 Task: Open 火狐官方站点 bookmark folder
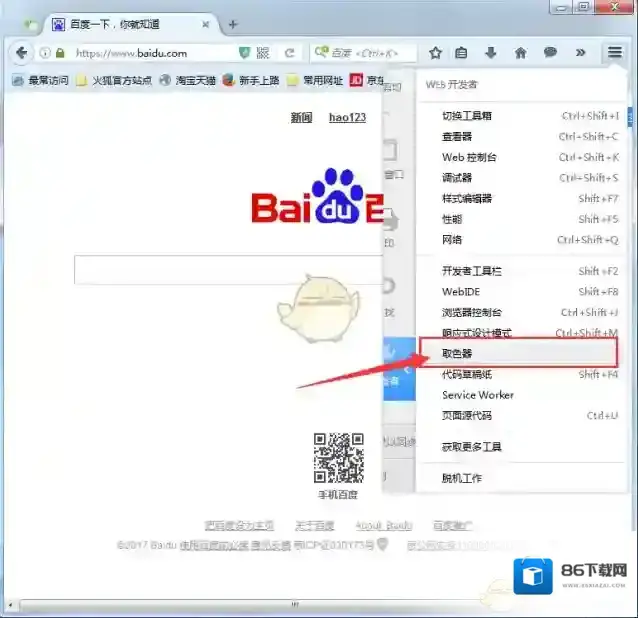[x=114, y=81]
